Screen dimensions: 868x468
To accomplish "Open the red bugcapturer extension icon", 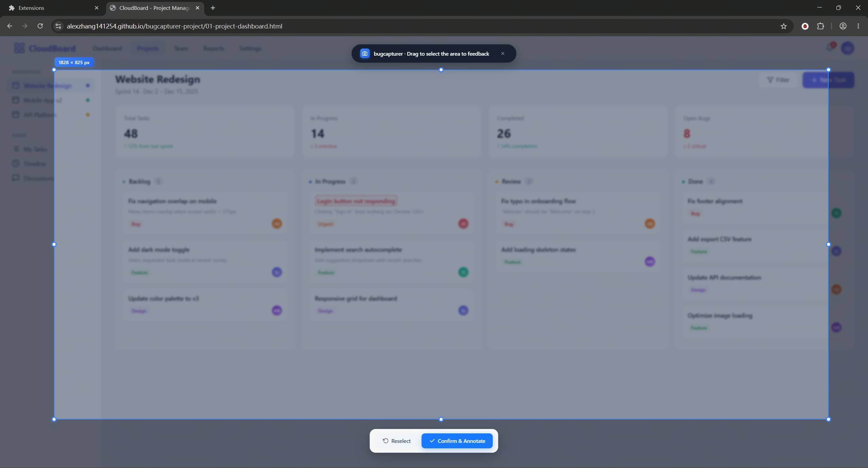I will [x=805, y=26].
